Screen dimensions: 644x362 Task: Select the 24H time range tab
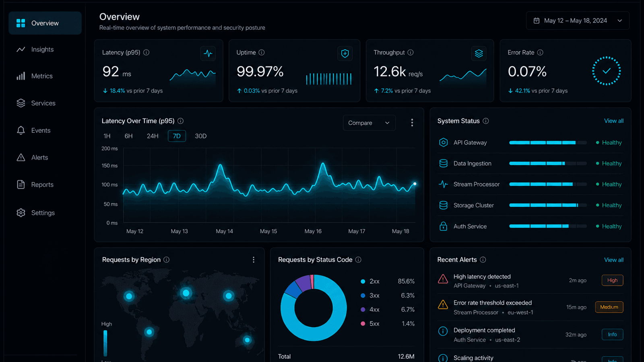pos(153,136)
